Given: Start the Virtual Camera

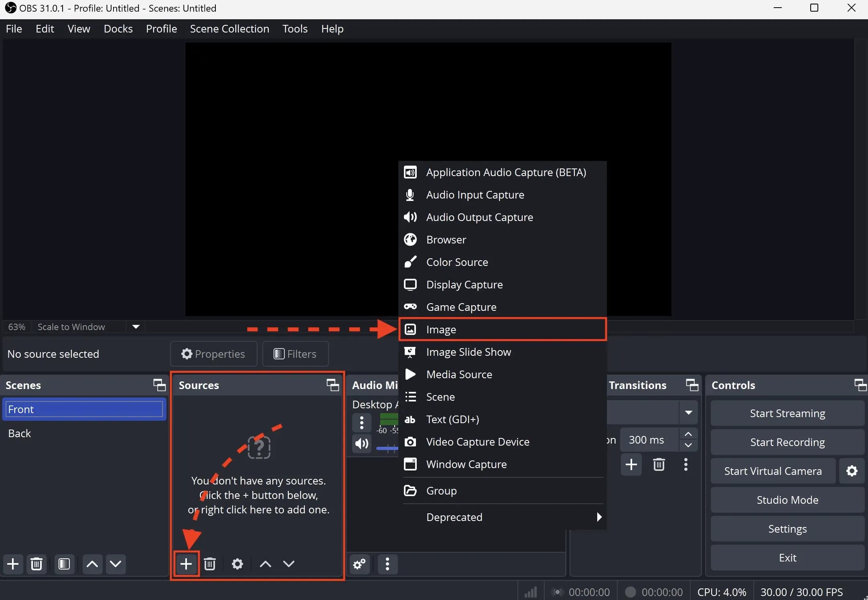Looking at the screenshot, I should [772, 471].
